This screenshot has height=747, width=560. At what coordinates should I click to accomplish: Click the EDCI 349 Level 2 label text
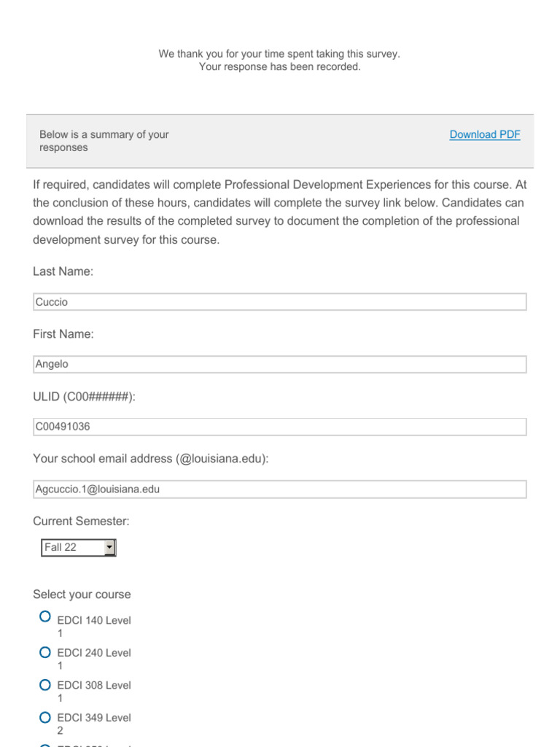(x=93, y=724)
